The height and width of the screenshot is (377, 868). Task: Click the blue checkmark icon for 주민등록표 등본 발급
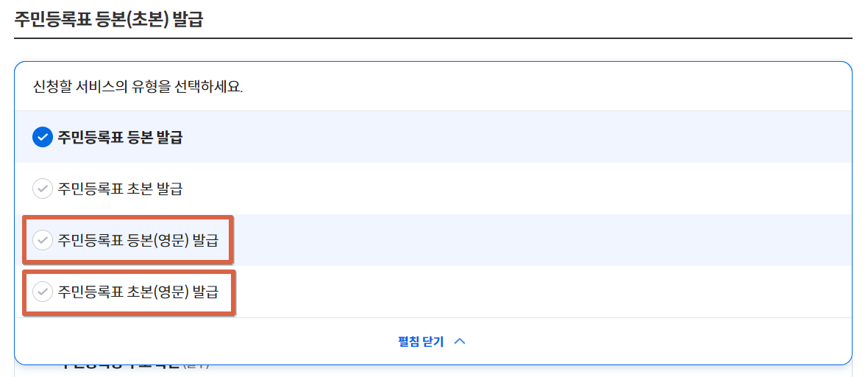click(x=43, y=137)
